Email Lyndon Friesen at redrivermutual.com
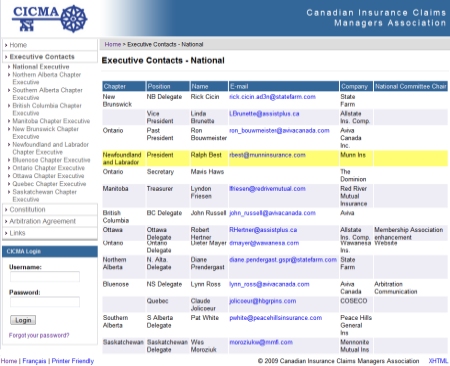This screenshot has width=450, height=366. [267, 189]
